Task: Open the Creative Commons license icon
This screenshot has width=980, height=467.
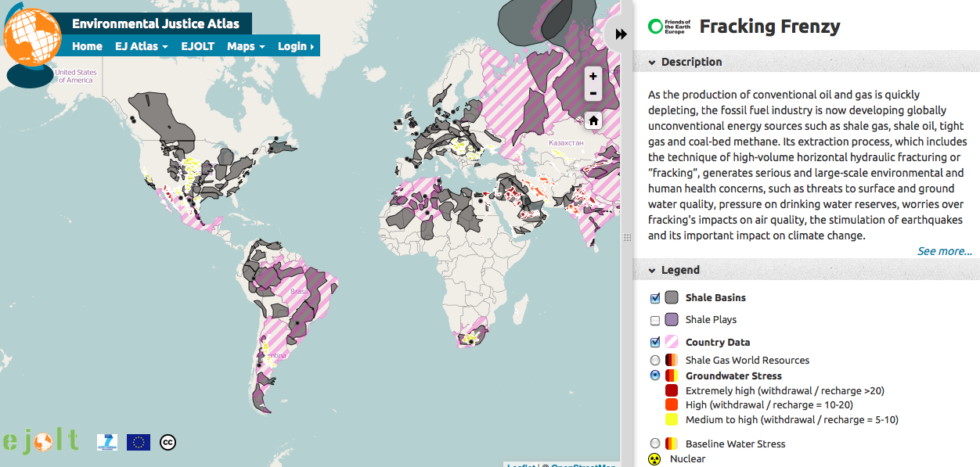Action: [168, 442]
